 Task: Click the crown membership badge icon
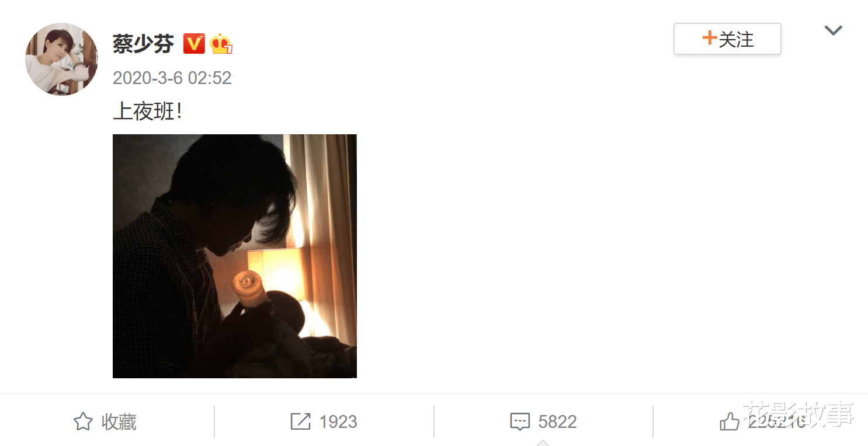(x=221, y=44)
